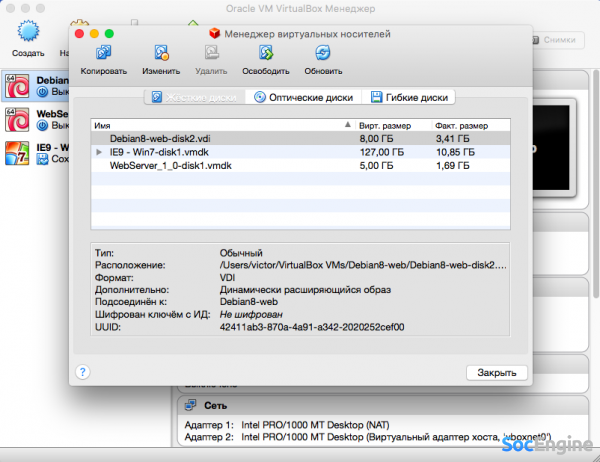Switch to the Жёсткие диски tab
This screenshot has width=600, height=462.
pos(195,97)
